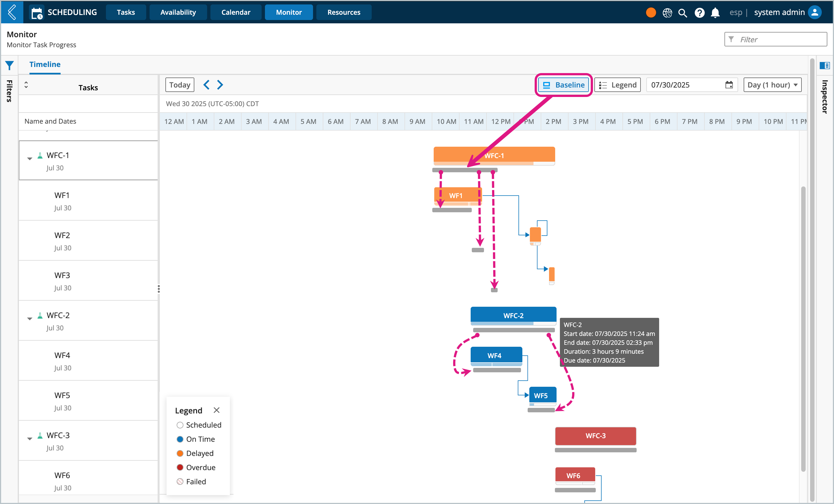Open the Day (1 hour) scale dropdown
834x504 pixels.
coord(772,85)
